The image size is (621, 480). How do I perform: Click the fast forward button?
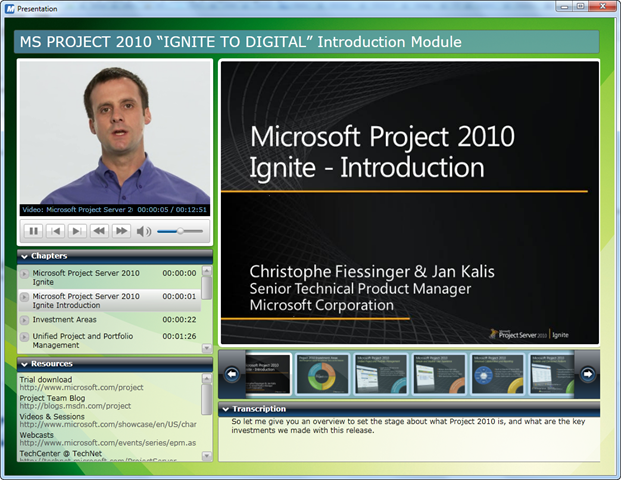pyautogui.click(x=121, y=231)
